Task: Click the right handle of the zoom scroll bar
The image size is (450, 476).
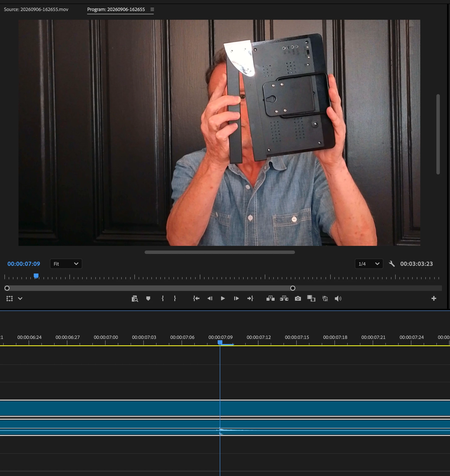Action: [293, 288]
